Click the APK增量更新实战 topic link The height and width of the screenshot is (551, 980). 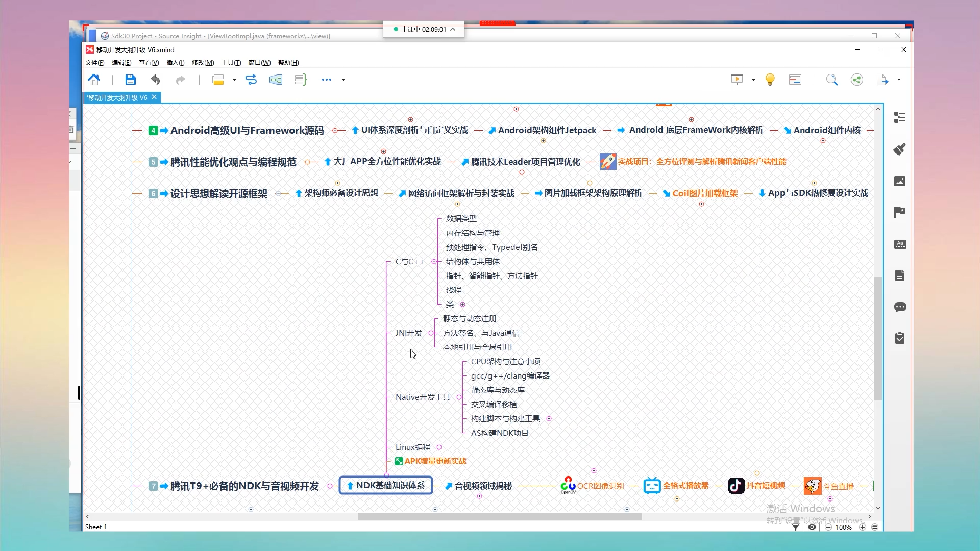(x=435, y=461)
